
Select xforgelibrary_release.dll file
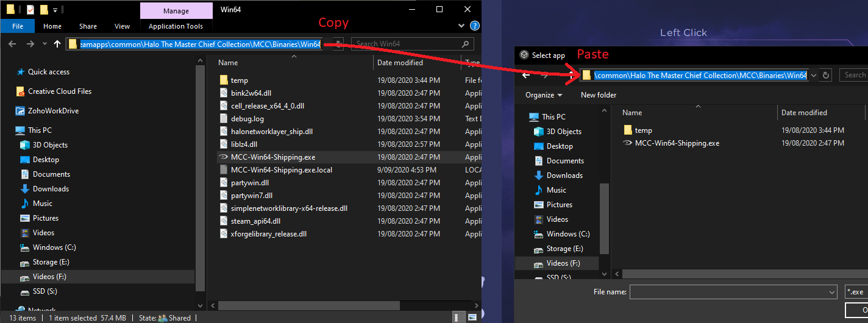point(268,234)
